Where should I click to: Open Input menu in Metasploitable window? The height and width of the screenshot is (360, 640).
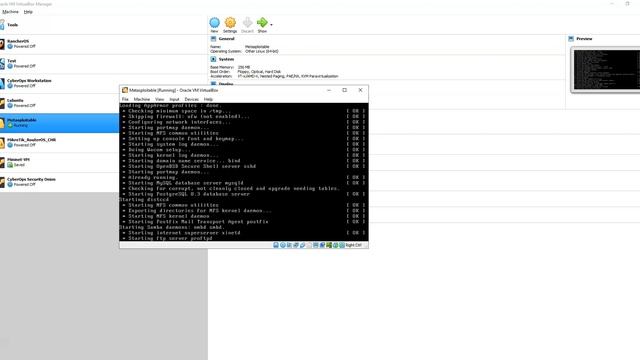[174, 99]
